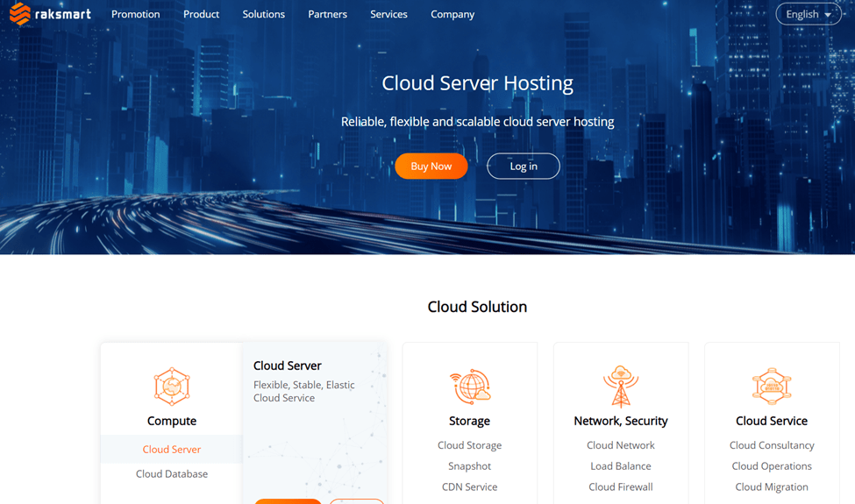The image size is (855, 504).
Task: Open the Cloud Storage link
Action: click(x=470, y=445)
